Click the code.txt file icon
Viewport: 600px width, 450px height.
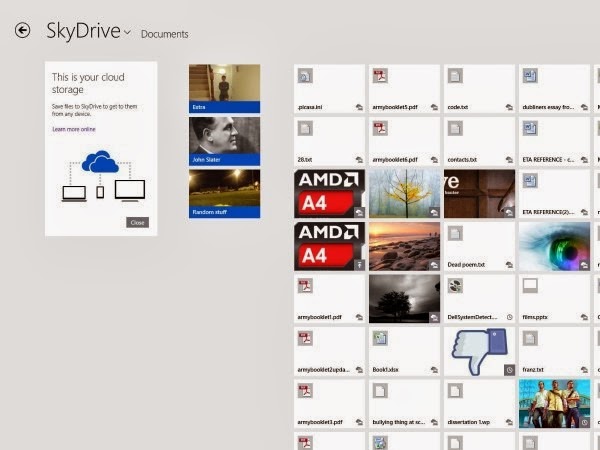(455, 76)
